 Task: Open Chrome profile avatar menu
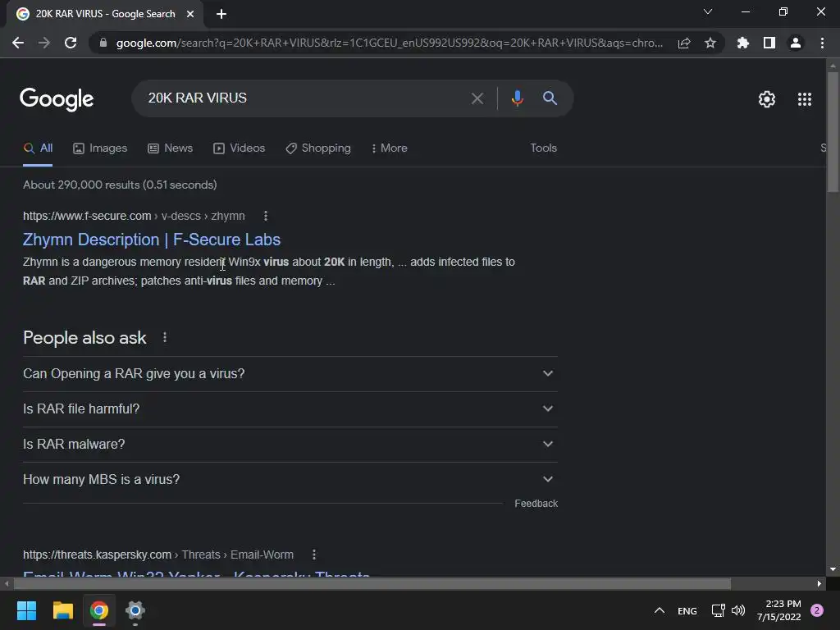point(796,43)
